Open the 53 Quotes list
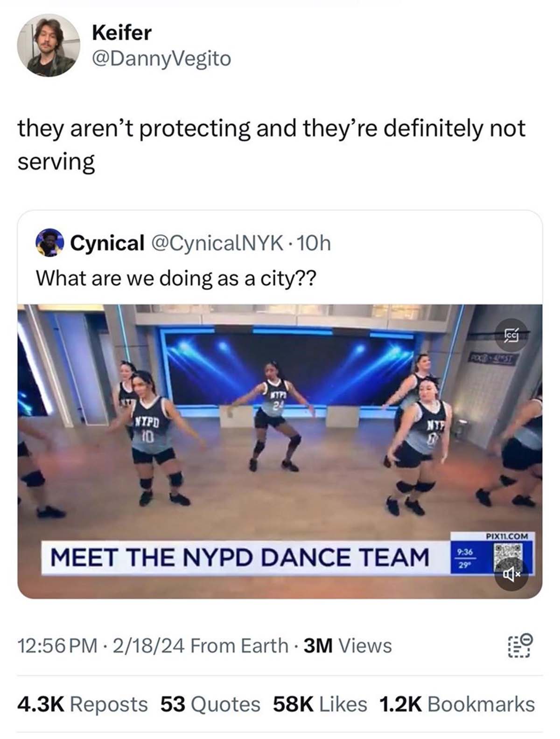This screenshot has width=560, height=739. pyautogui.click(x=210, y=704)
